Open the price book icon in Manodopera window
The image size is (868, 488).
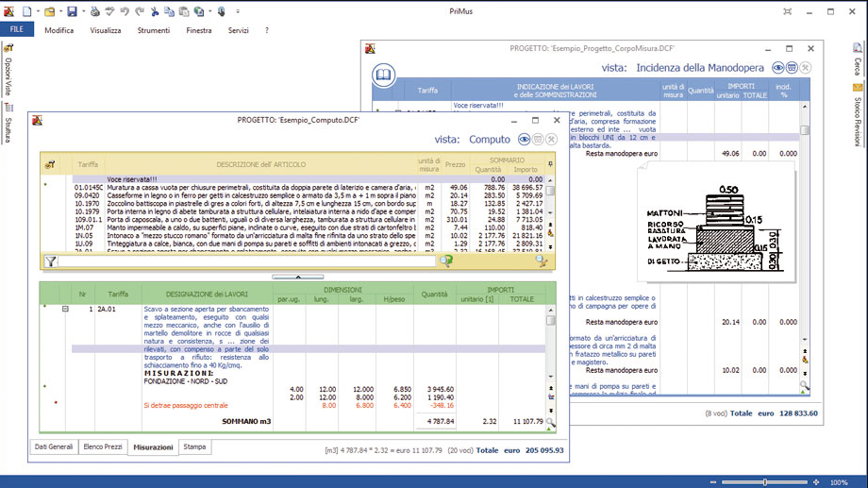coord(383,75)
